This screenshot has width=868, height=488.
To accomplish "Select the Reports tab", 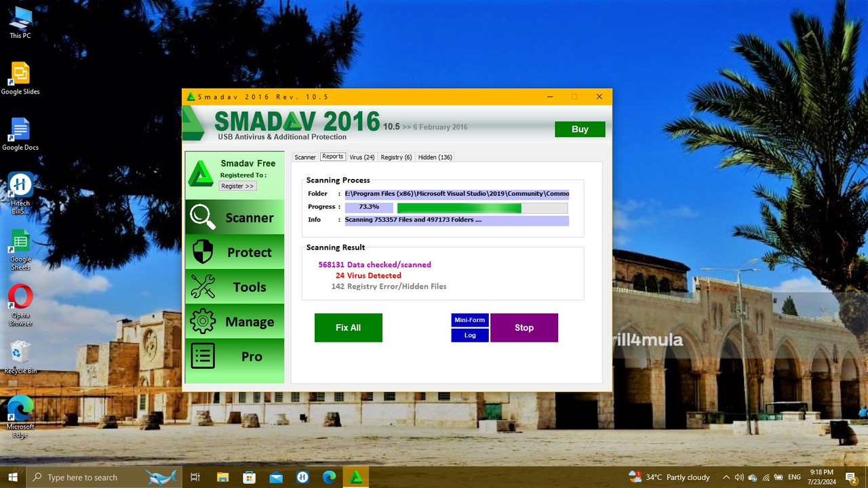I will [x=333, y=157].
